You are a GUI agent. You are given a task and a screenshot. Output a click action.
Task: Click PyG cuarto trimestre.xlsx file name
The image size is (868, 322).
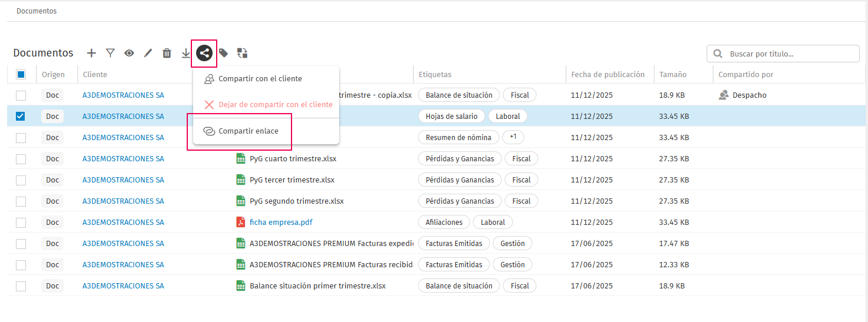coord(293,158)
